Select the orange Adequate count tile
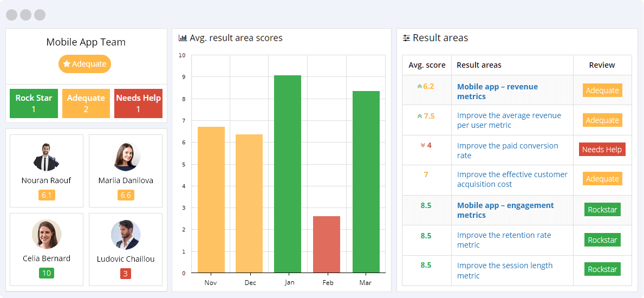644x298 pixels. click(x=86, y=103)
